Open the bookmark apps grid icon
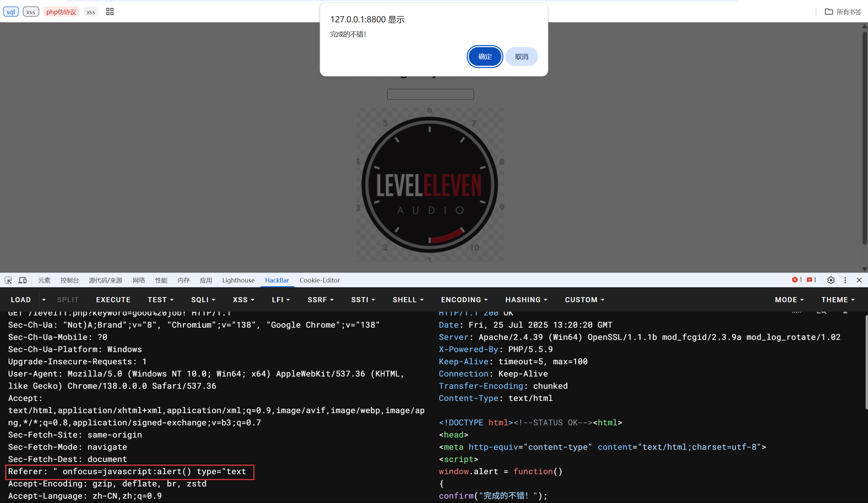Image resolution: width=868 pixels, height=503 pixels. pyautogui.click(x=110, y=12)
